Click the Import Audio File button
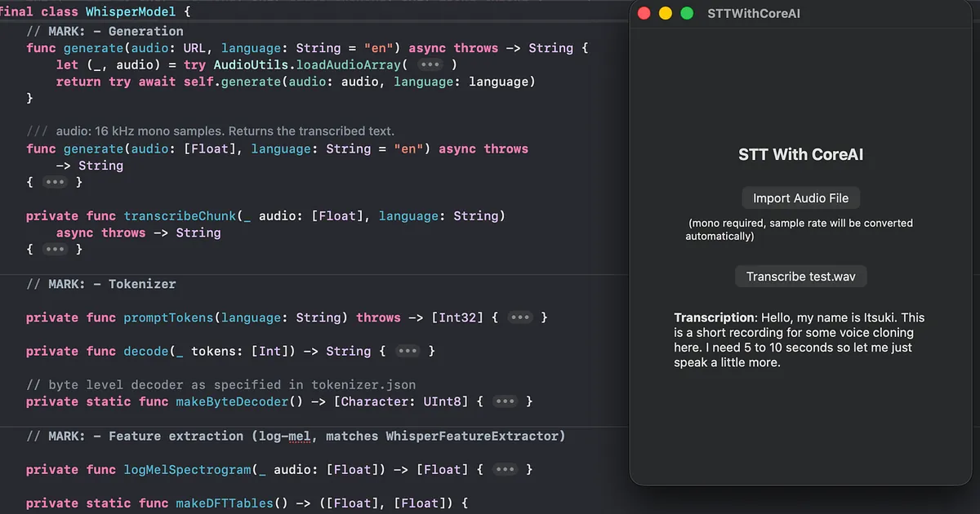The image size is (980, 514). click(x=800, y=198)
